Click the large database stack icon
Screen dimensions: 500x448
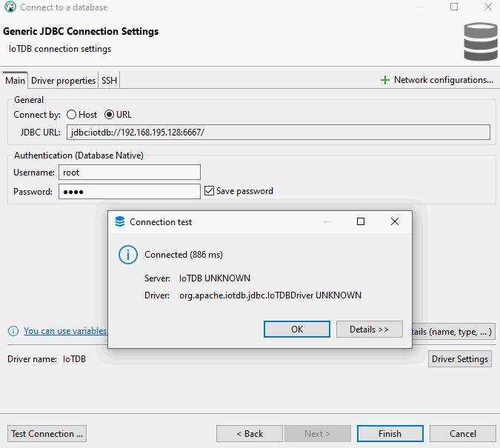click(x=481, y=41)
